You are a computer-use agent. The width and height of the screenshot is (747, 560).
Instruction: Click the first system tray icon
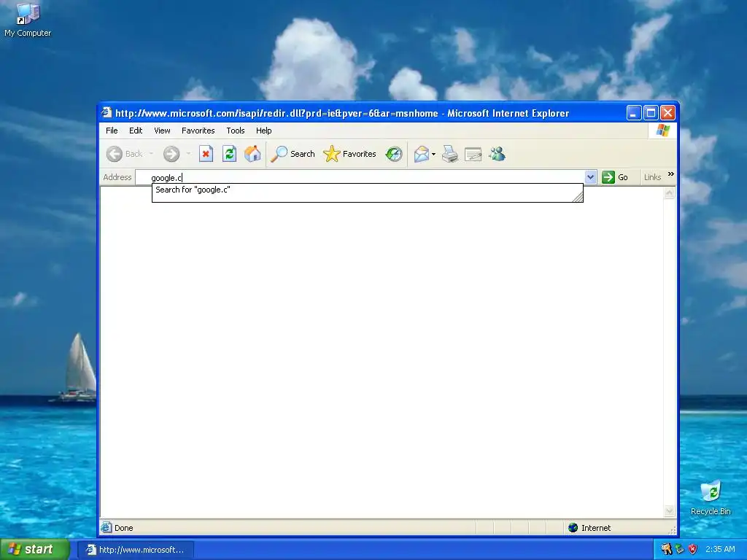click(666, 549)
